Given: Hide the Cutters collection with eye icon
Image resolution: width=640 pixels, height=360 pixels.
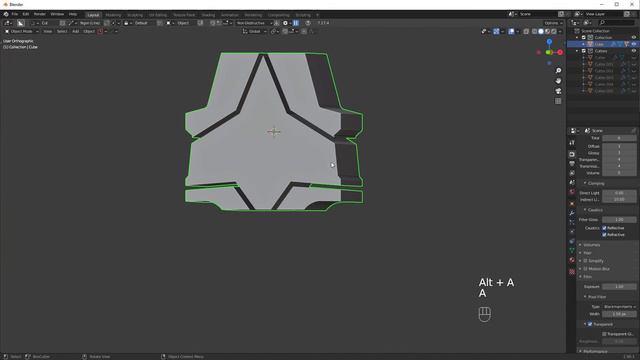Looking at the screenshot, I should [x=634, y=51].
